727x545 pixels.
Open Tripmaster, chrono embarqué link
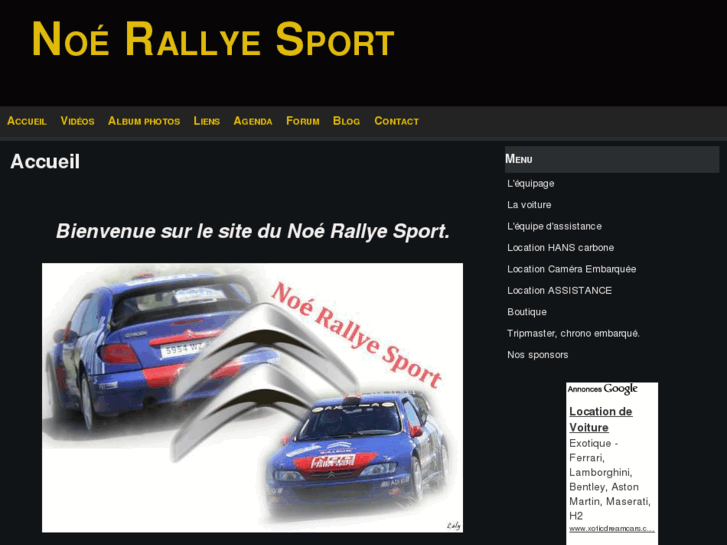point(574,333)
